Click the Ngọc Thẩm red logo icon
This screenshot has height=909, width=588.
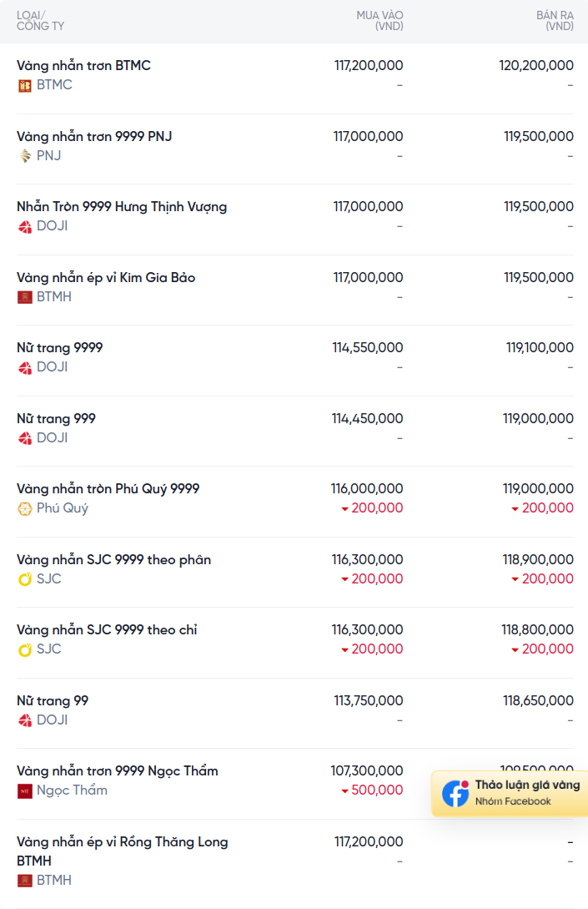click(24, 790)
